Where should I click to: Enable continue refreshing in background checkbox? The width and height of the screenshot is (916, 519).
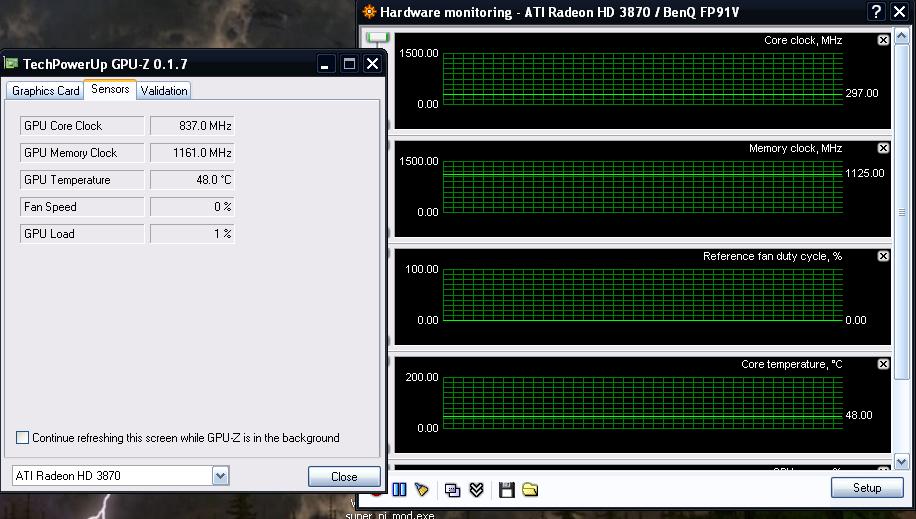22,437
